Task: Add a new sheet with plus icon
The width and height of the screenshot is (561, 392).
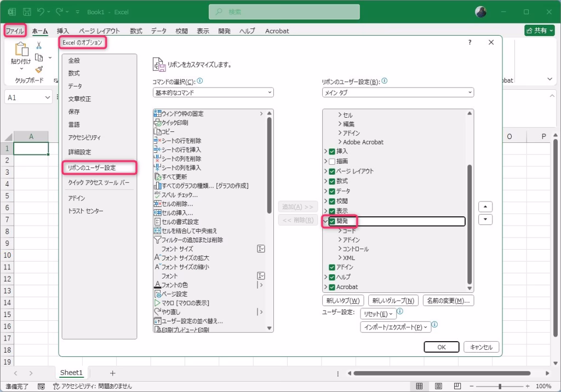Action: (113, 373)
